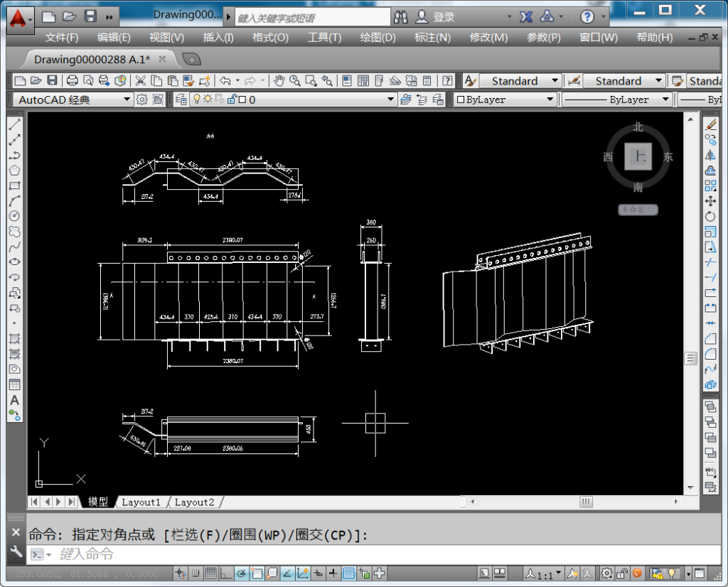The image size is (728, 587).
Task: Pick the Polygon tool in draw toolbar
Action: coord(14,171)
